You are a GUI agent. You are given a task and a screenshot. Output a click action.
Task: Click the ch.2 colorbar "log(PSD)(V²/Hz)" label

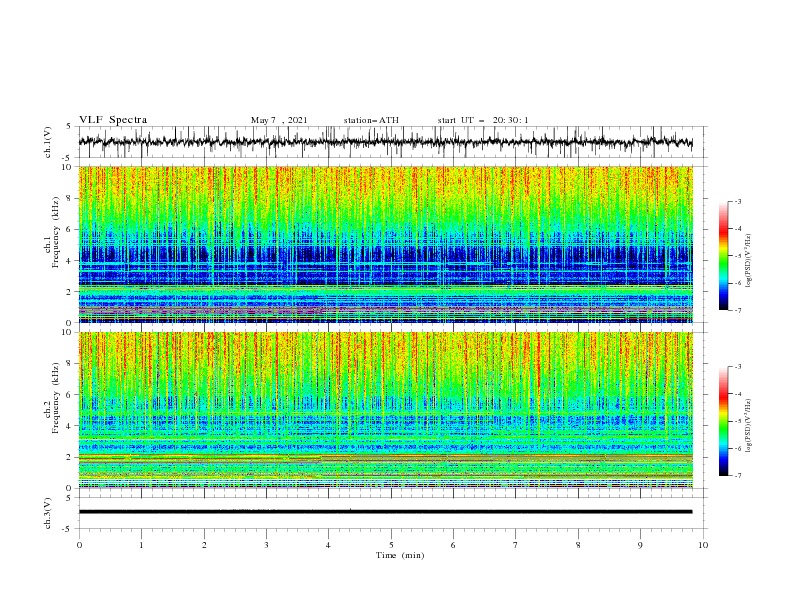749,426
